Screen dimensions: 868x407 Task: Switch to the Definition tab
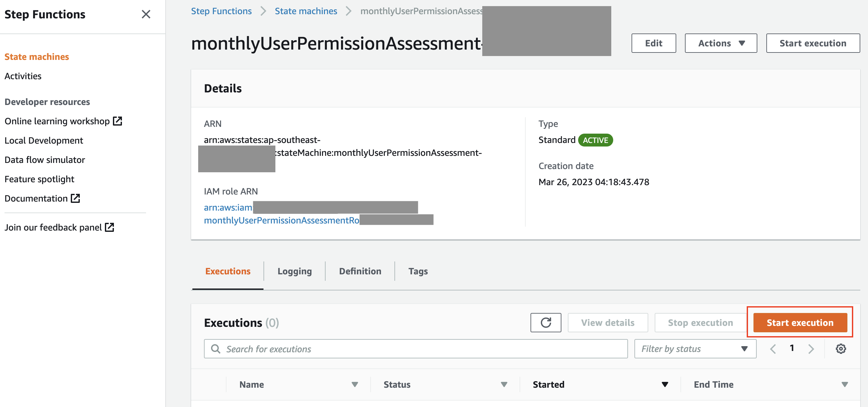360,271
